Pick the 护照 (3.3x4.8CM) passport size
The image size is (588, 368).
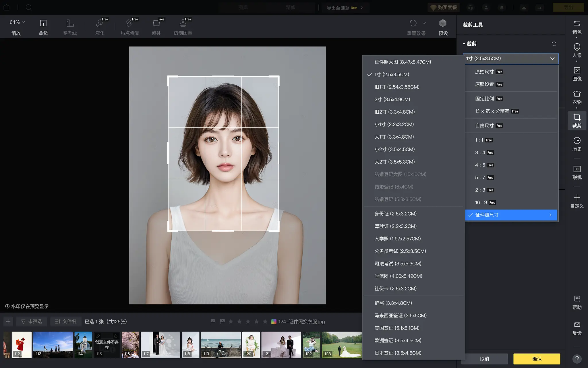click(393, 303)
